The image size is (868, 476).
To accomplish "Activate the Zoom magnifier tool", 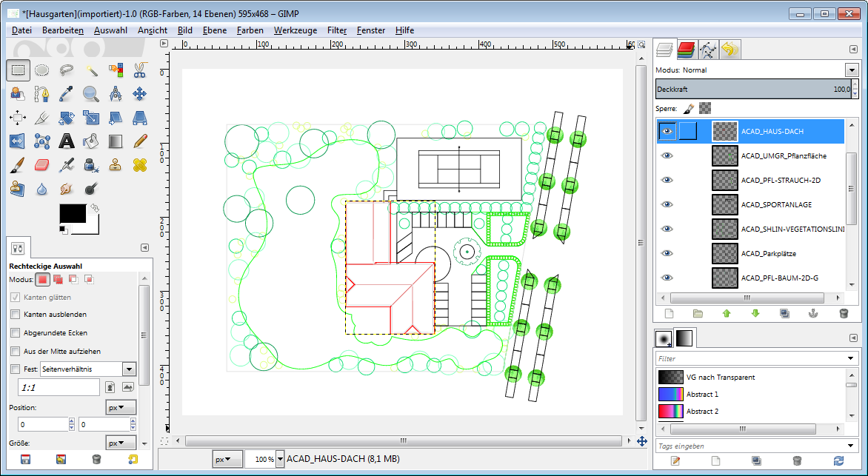I will 91,94.
